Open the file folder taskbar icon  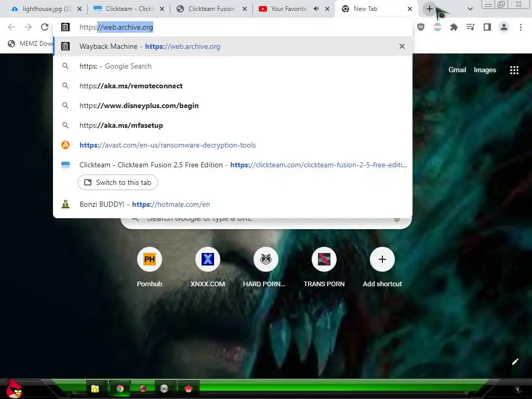pyautogui.click(x=96, y=389)
